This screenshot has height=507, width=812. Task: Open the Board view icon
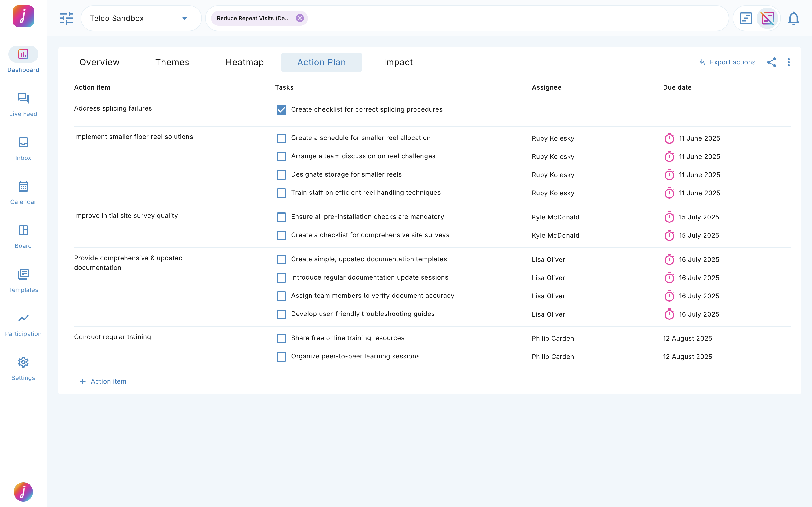pyautogui.click(x=23, y=230)
